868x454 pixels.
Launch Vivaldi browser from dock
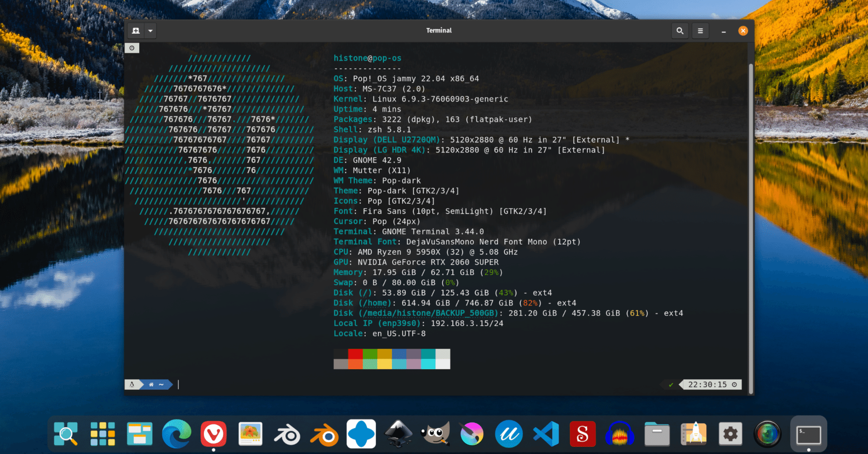(214, 434)
